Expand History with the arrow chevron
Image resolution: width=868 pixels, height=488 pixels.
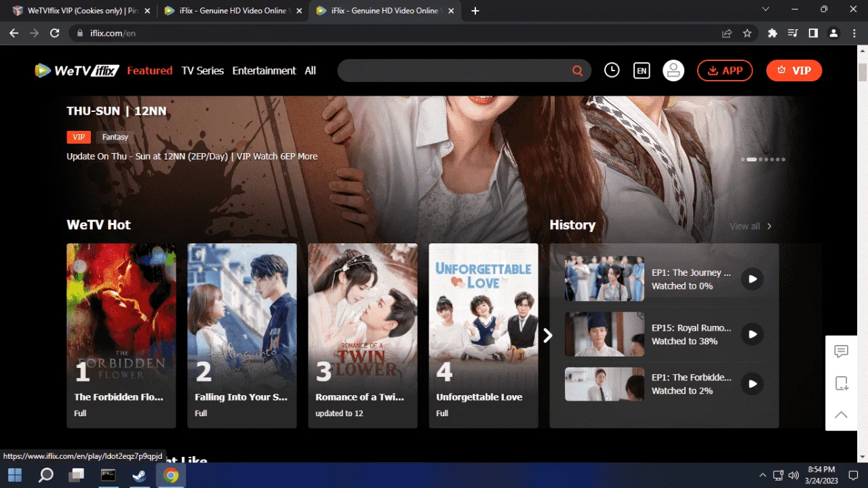point(769,226)
